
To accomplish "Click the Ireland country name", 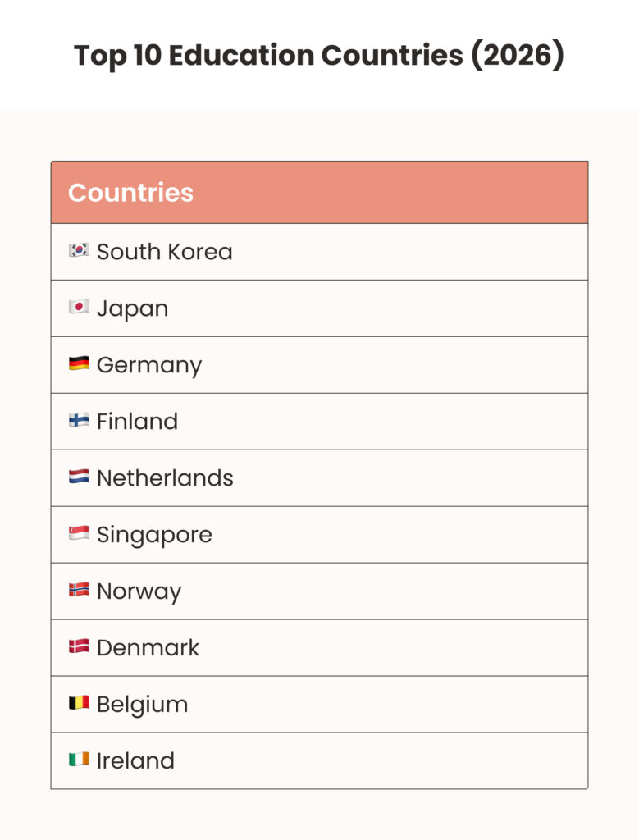I will [x=135, y=761].
